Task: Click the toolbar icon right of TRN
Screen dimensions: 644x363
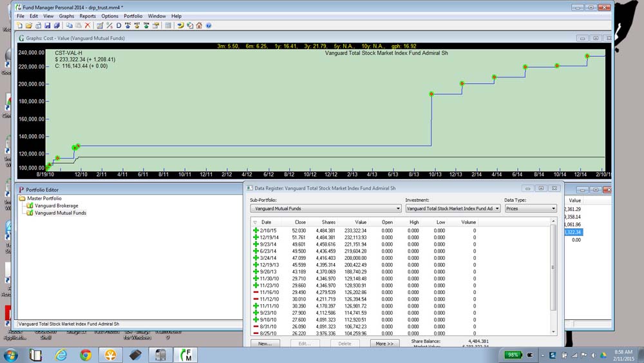Action: (156, 26)
